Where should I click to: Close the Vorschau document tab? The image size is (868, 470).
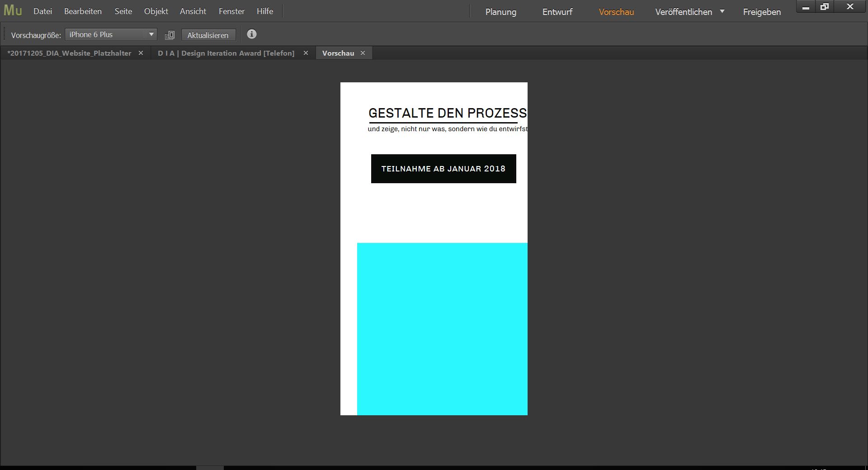pos(363,53)
